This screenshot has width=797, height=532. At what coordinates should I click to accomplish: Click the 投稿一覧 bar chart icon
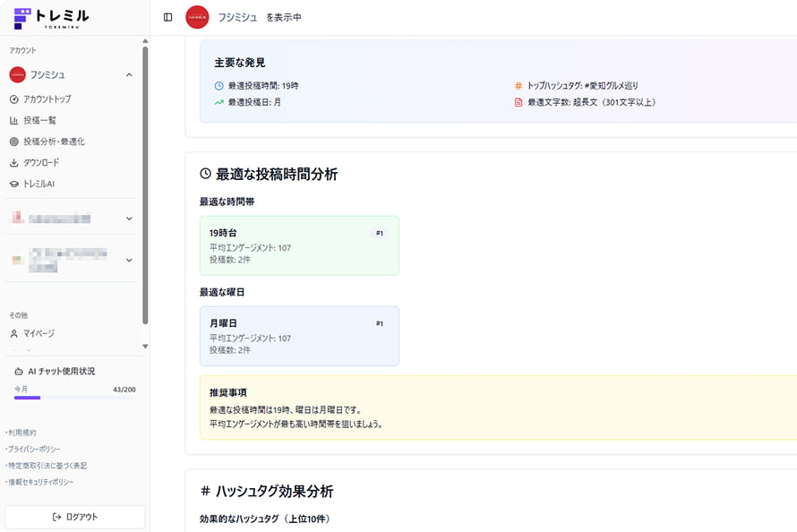[14, 120]
